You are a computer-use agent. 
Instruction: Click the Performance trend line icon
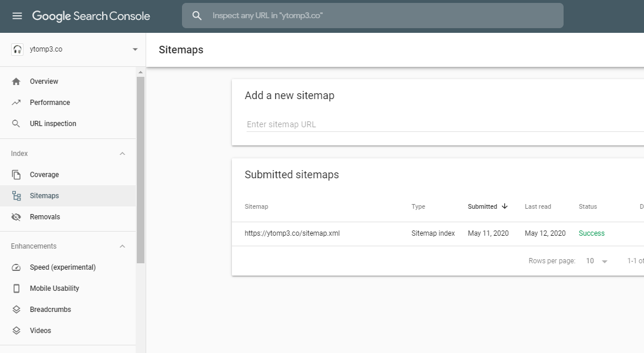pyautogui.click(x=16, y=103)
